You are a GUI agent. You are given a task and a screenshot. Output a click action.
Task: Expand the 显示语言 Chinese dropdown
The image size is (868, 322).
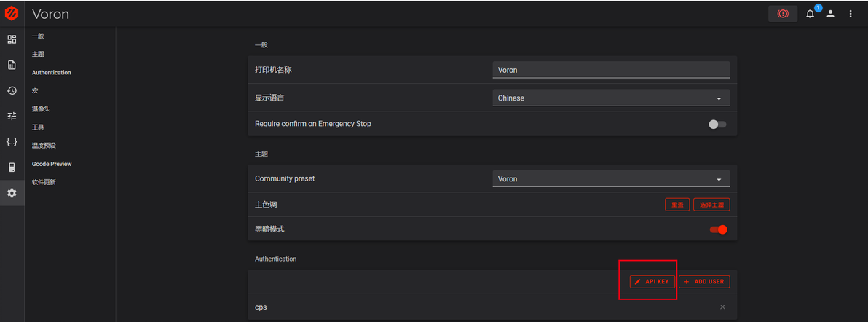point(611,98)
